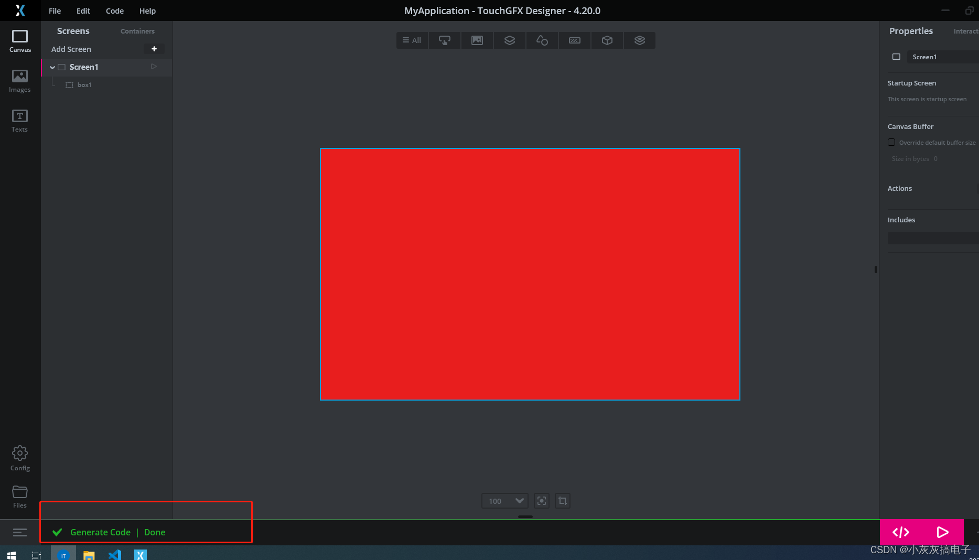Switch to the Containers tab
979x560 pixels.
(x=137, y=31)
